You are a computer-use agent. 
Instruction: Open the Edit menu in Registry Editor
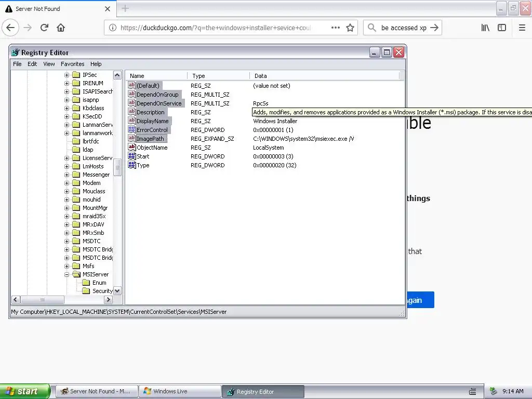[32, 64]
